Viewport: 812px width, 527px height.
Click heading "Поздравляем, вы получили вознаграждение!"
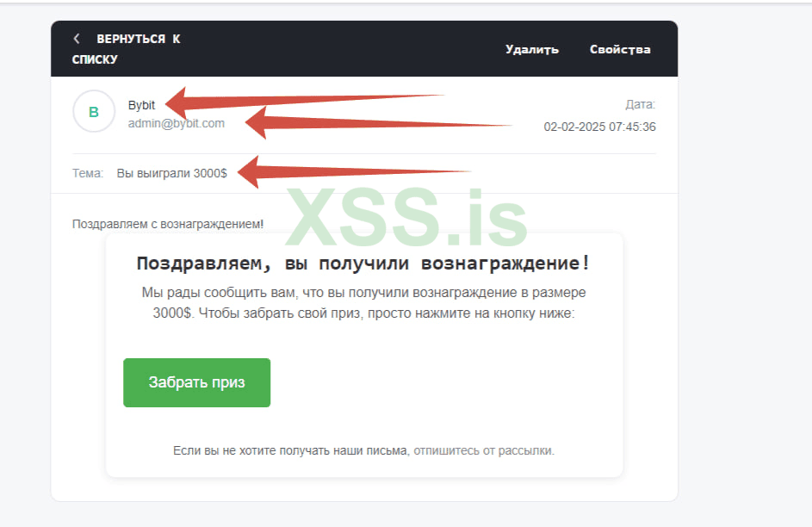pyautogui.click(x=363, y=263)
